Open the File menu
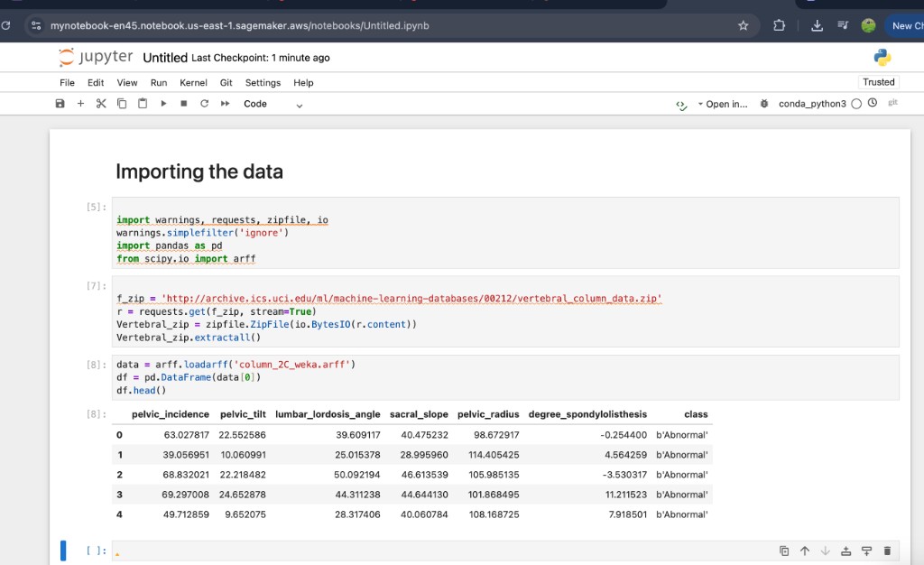Viewport: 924px width, 565px height. (x=67, y=82)
